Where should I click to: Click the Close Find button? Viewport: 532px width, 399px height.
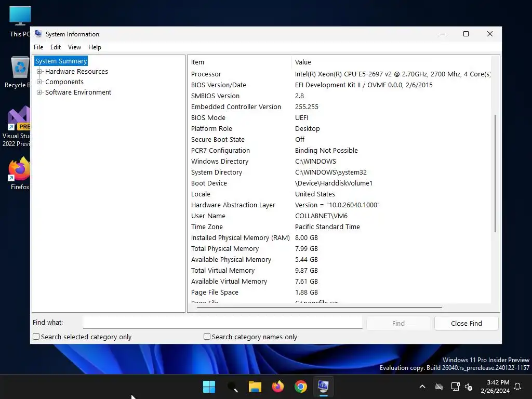pyautogui.click(x=467, y=323)
